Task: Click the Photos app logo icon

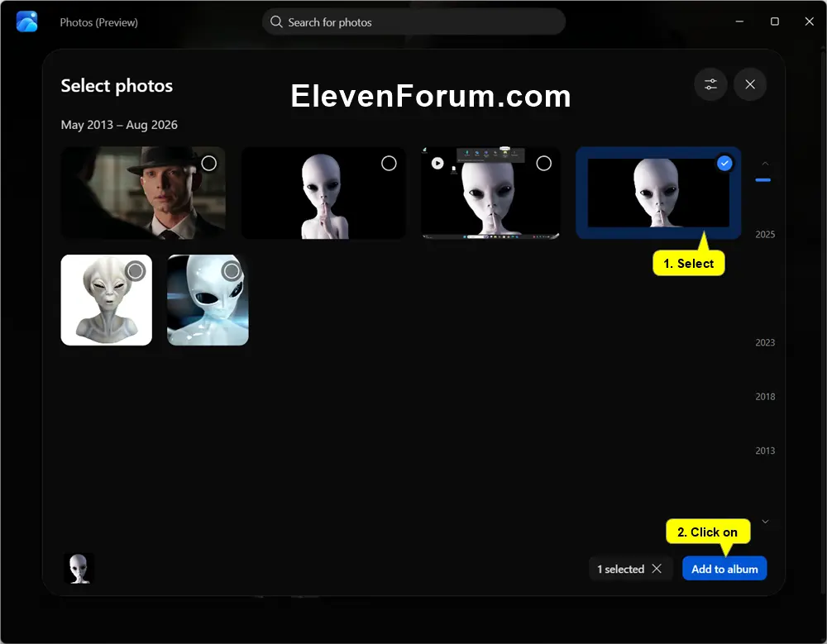Action: (x=27, y=22)
